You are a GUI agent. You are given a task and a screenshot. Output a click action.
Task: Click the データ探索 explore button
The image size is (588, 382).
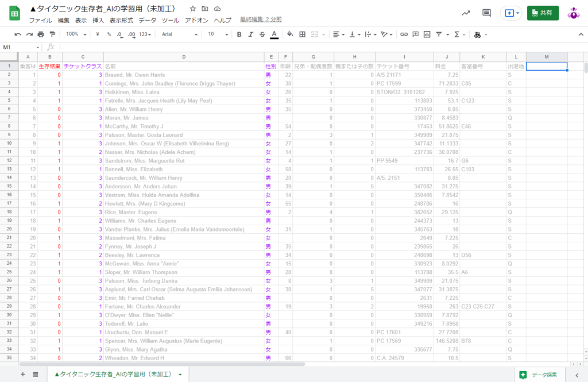pyautogui.click(x=539, y=375)
